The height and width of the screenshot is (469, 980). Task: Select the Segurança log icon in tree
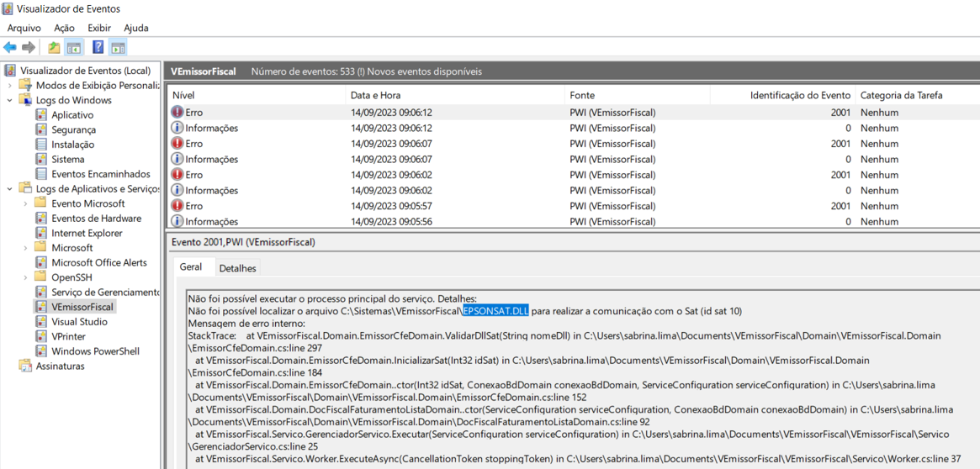coord(41,129)
